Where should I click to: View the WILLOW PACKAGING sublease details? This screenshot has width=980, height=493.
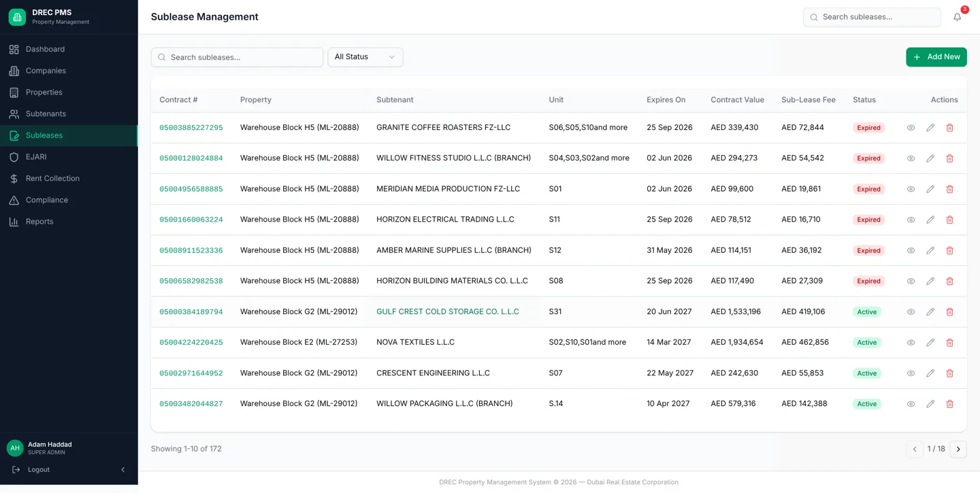tap(911, 404)
